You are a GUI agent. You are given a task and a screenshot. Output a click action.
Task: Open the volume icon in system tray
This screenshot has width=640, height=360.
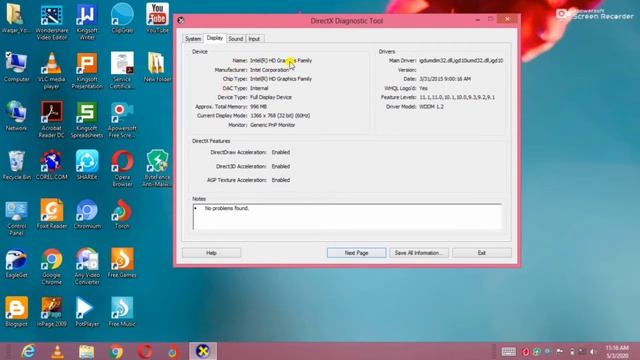click(593, 351)
